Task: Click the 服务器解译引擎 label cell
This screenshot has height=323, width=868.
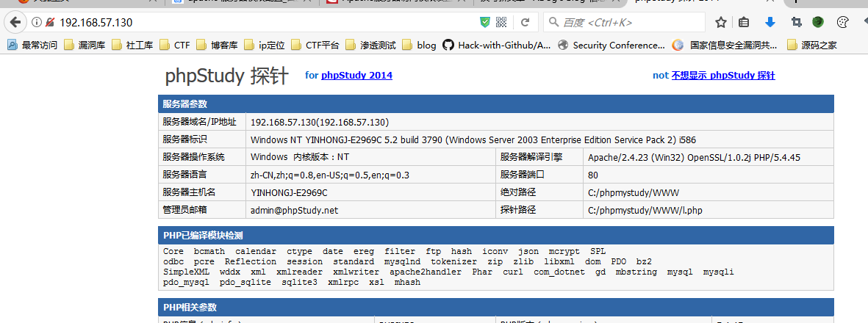Action: [539, 157]
